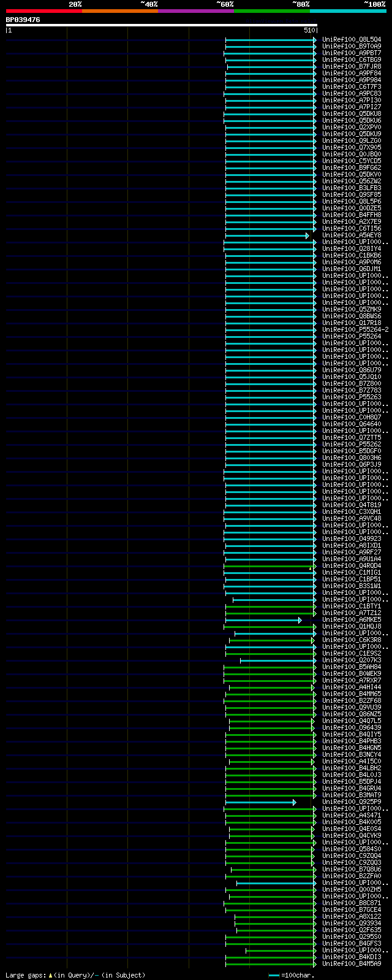Select the UniRef100_A4S471 label
The width and height of the screenshot is (392, 980).
click(x=352, y=816)
